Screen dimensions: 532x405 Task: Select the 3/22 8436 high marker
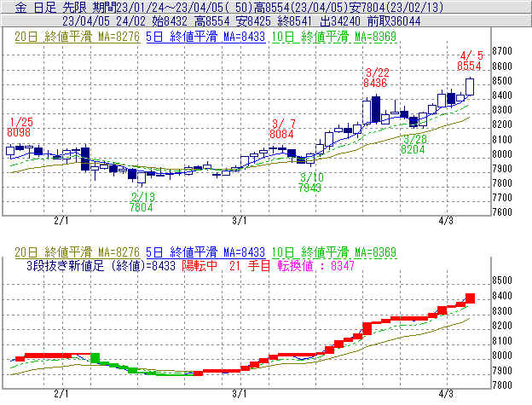[376, 78]
